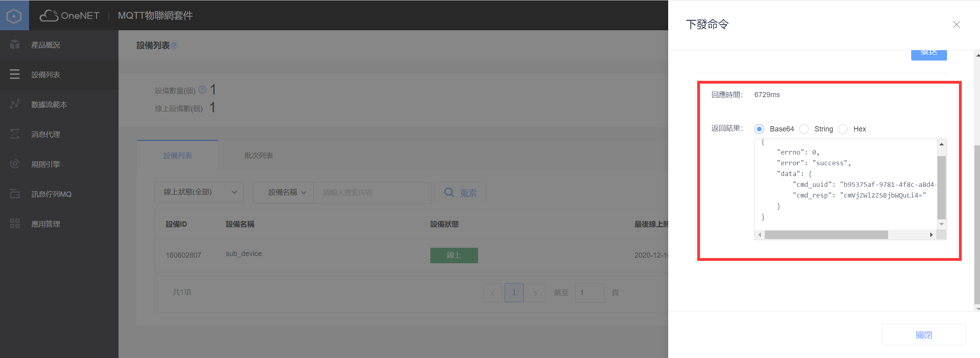
Task: Click the "cmd_uuid" line in result
Action: tap(865, 184)
